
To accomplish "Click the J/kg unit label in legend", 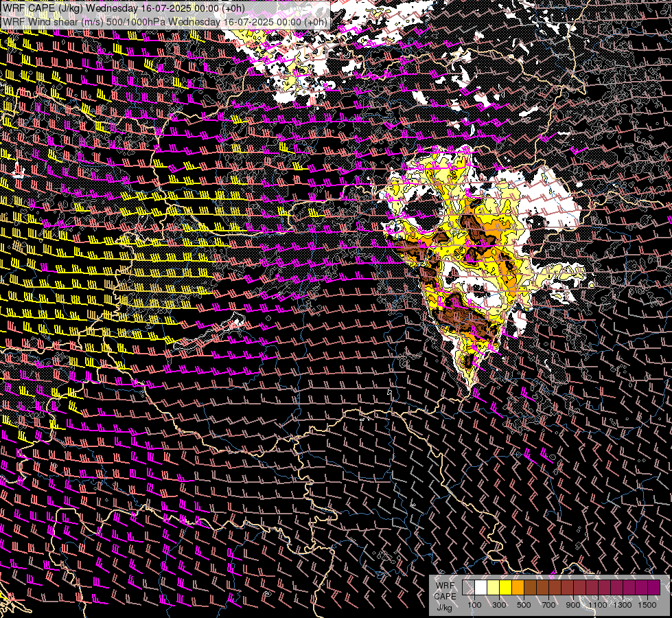I will click(444, 608).
